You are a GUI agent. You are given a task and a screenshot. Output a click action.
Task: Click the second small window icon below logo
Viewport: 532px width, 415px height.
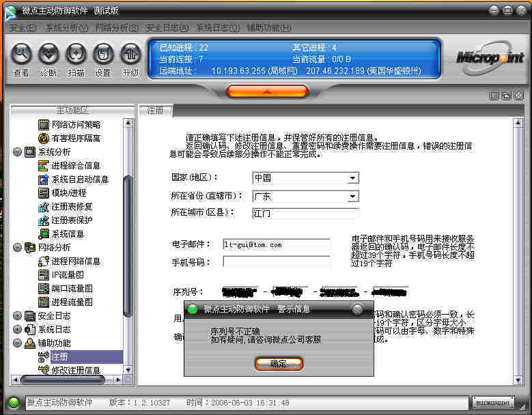tap(506, 96)
